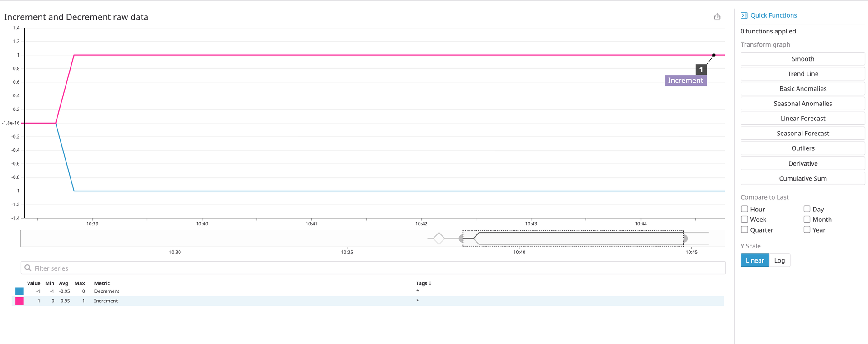The image size is (868, 344).
Task: Click the data point on the Increment line
Action: click(714, 55)
